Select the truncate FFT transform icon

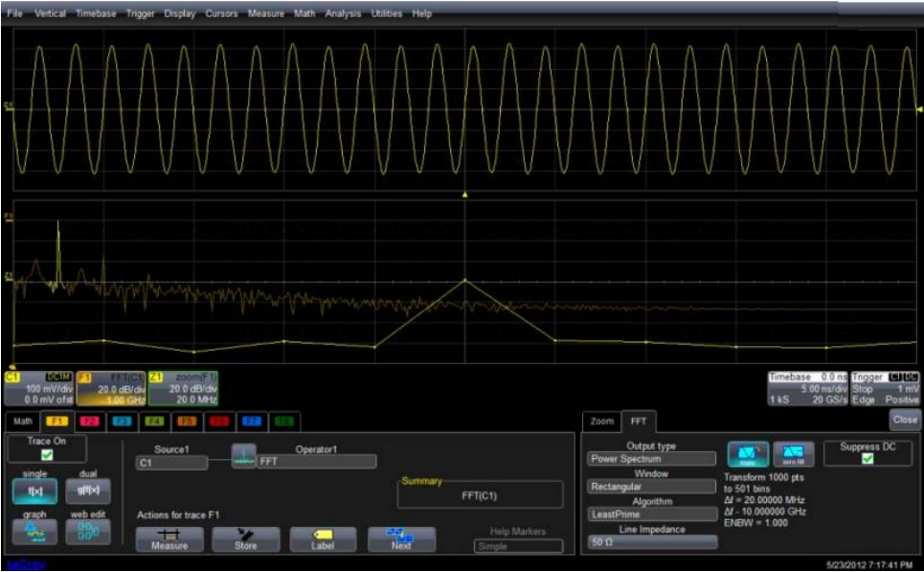pos(748,454)
